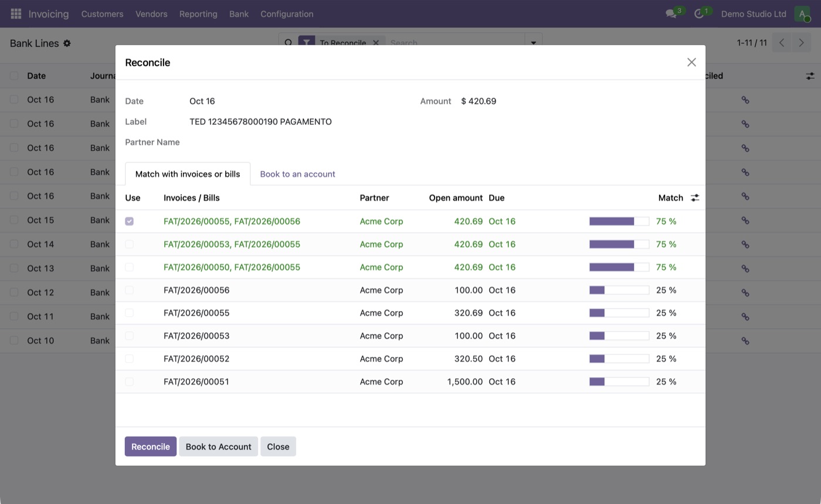Open the Configuration menu
Viewport: 821px width, 504px height.
[x=287, y=13]
